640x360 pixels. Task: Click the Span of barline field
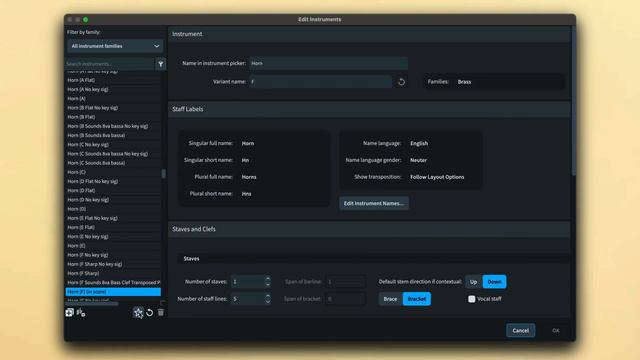pyautogui.click(x=345, y=282)
